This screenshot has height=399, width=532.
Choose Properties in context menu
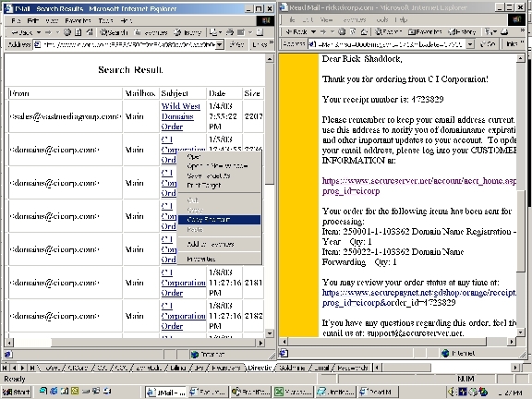click(x=219, y=259)
